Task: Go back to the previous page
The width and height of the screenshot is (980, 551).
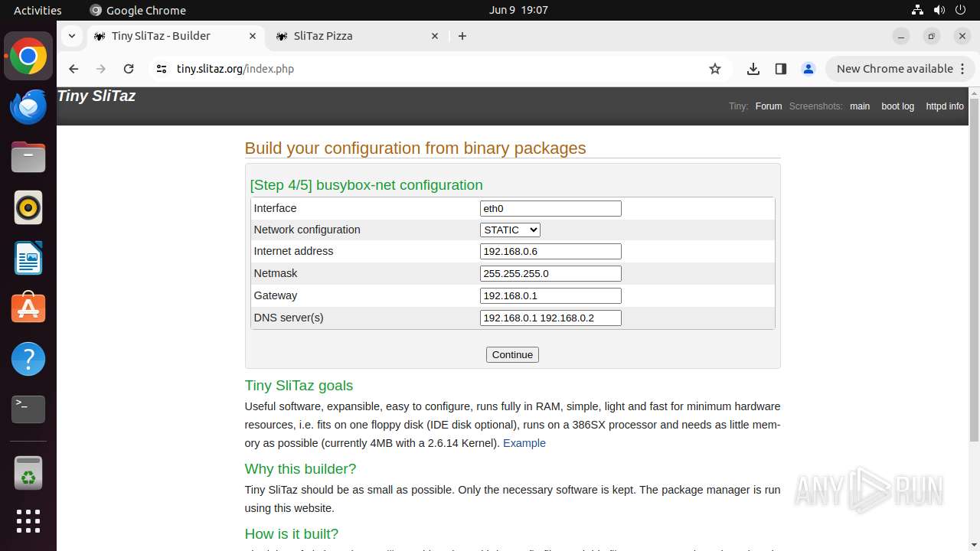Action: (x=73, y=69)
